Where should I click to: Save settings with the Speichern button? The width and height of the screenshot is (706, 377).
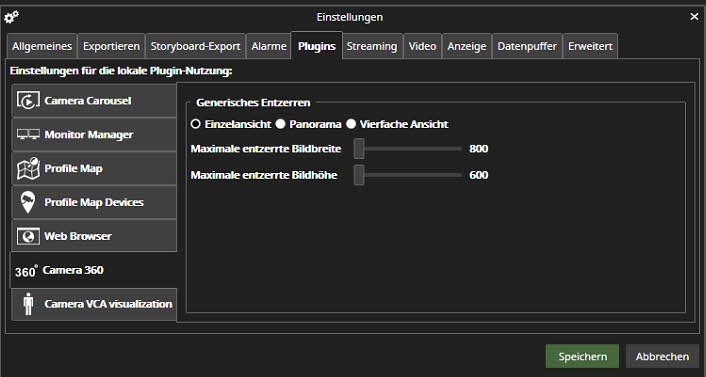[582, 356]
